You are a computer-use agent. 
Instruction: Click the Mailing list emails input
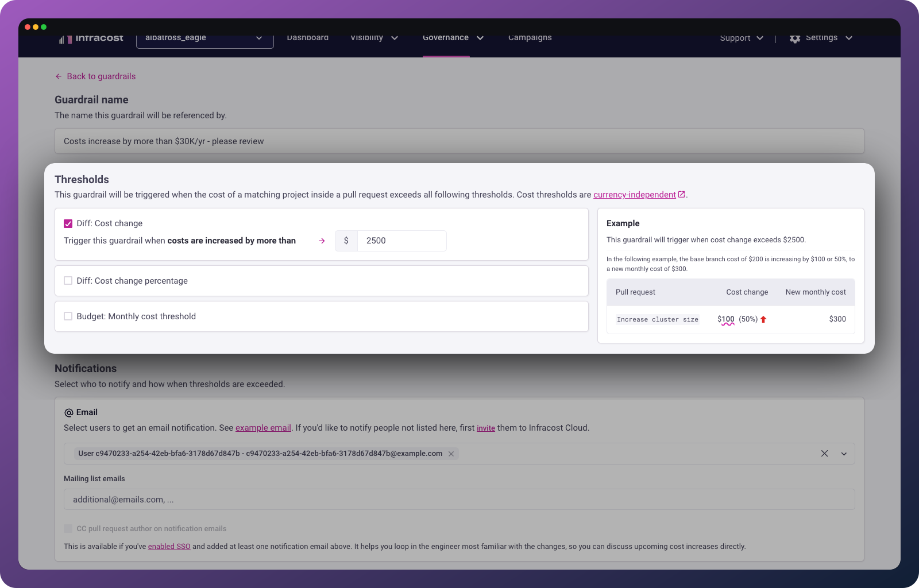tap(459, 500)
